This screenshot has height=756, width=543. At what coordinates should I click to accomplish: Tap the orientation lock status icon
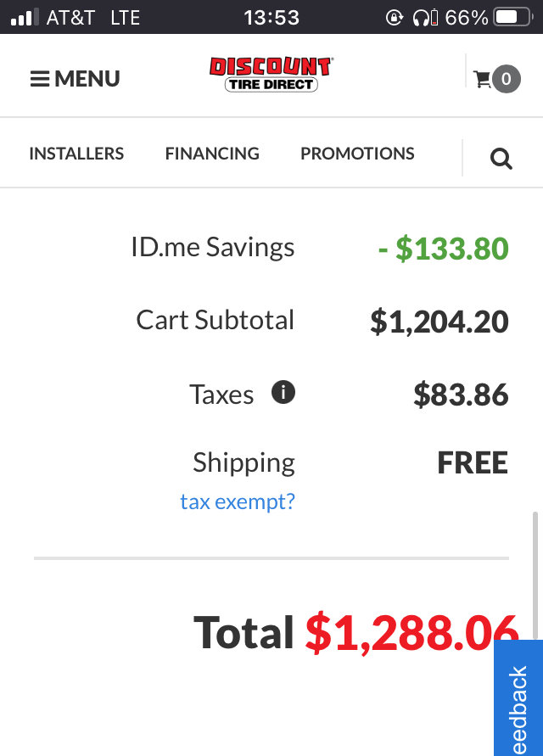tap(394, 18)
